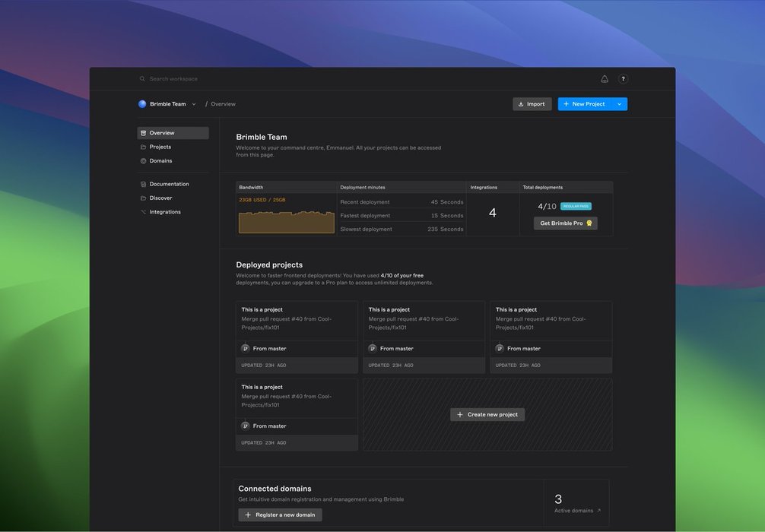Click the Domains globe icon
765x532 pixels.
(x=143, y=161)
